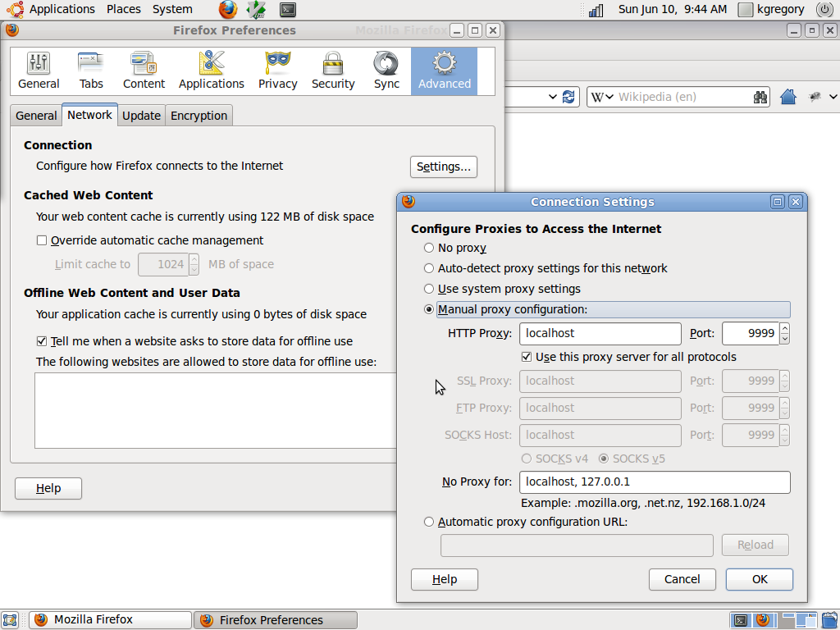
Task: Click the Settings... button for Connection
Action: coord(443,167)
